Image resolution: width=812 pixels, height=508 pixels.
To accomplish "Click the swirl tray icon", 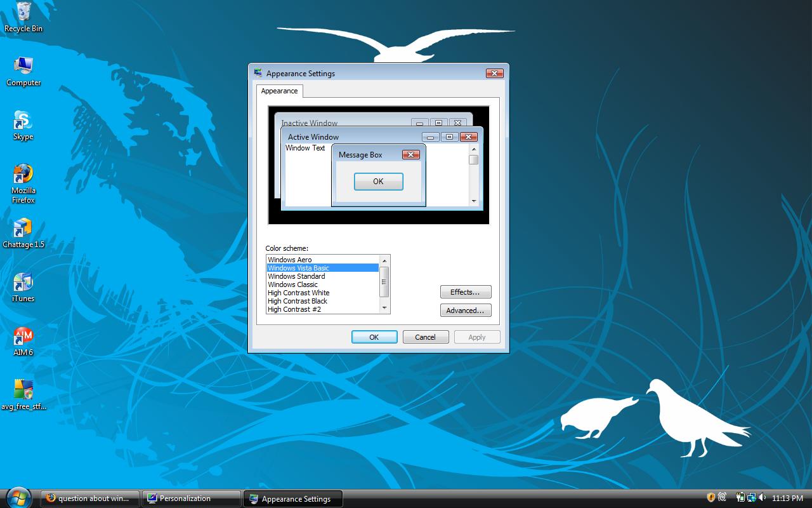I will pyautogui.click(x=723, y=498).
